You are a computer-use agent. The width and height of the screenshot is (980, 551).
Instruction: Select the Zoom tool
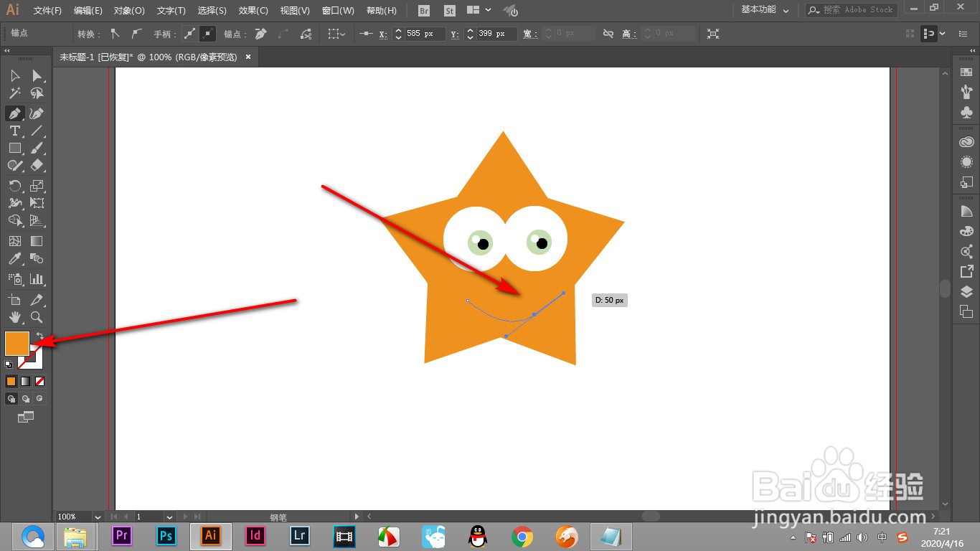point(37,317)
